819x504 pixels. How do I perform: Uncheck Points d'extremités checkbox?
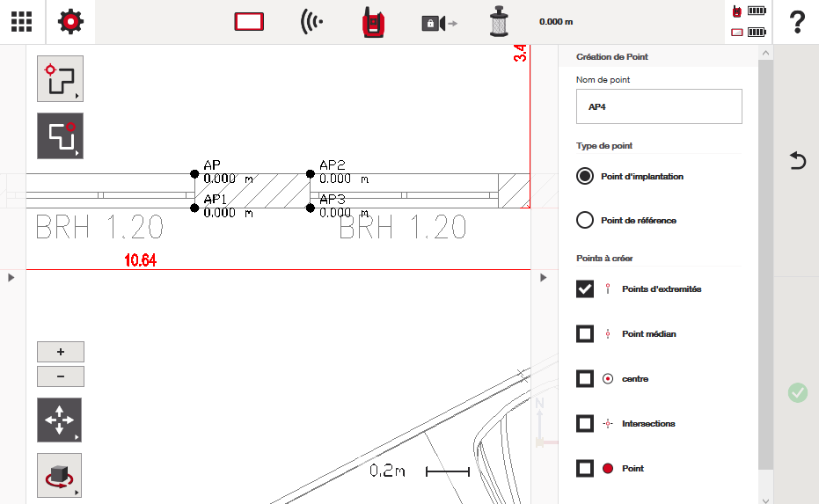585,289
